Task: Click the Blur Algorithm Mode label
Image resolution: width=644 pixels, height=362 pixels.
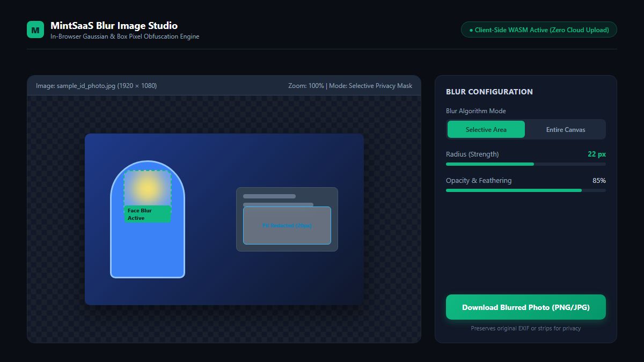Action: click(x=476, y=111)
